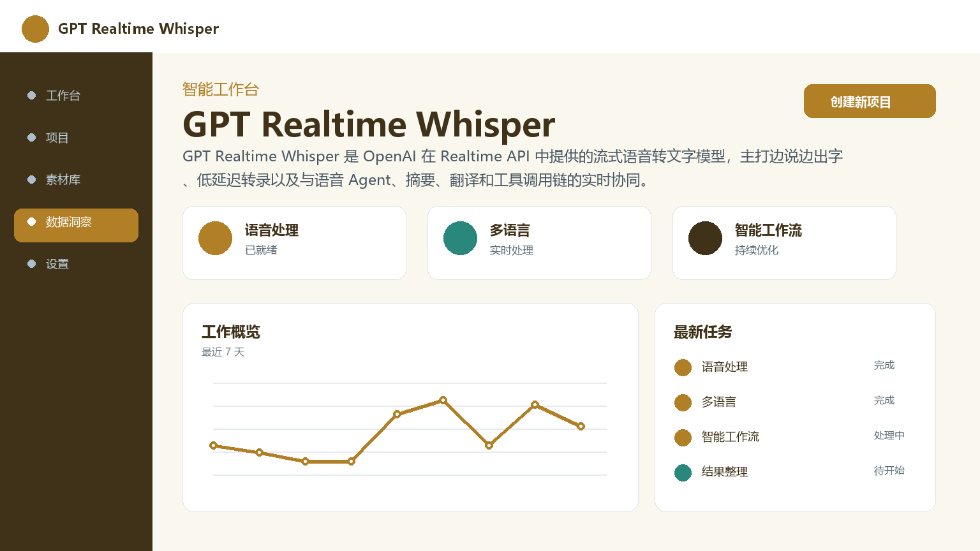
Task: Click 完成 status of 多语言 task
Action: coord(884,400)
